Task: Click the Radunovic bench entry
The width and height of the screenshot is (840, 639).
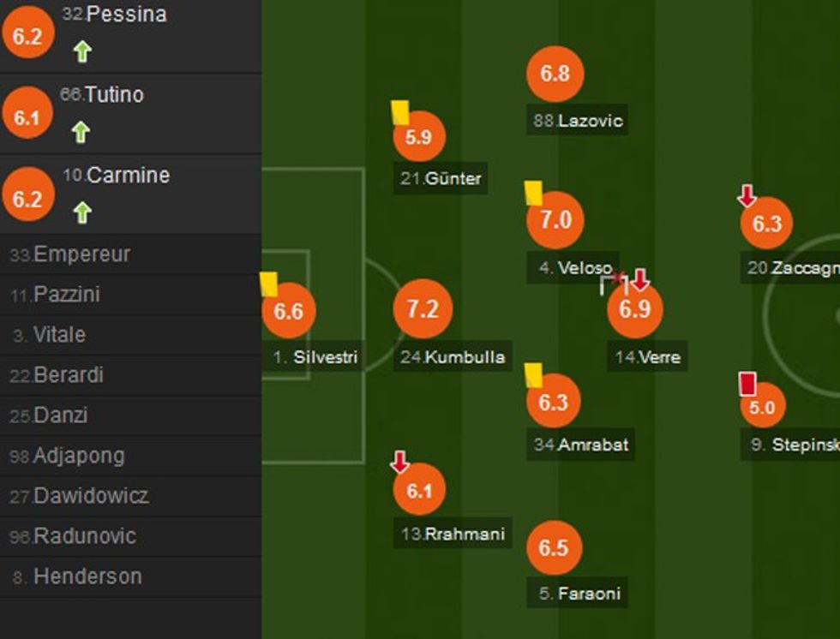Action: click(x=84, y=536)
